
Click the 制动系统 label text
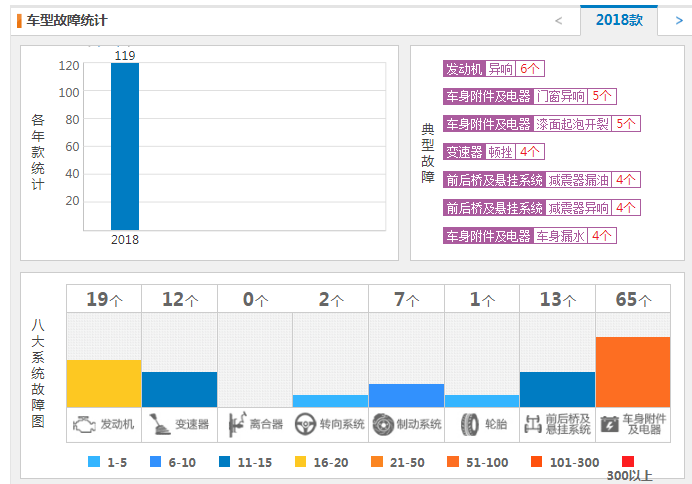coord(419,424)
